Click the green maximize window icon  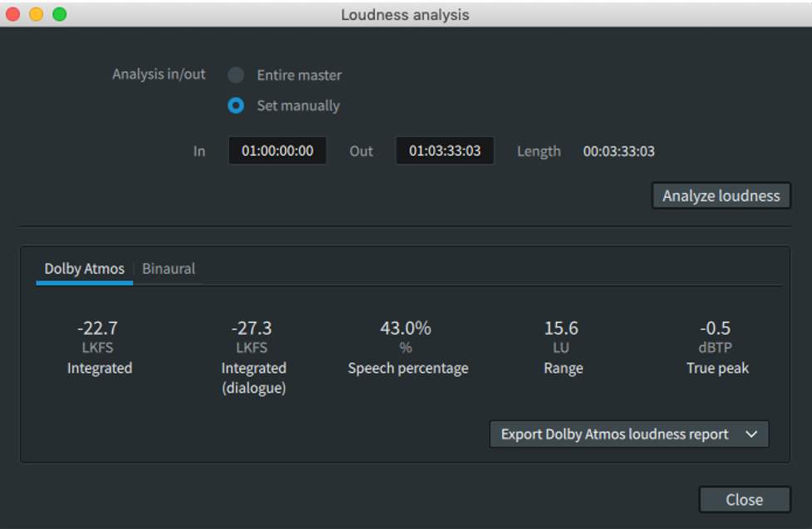click(x=59, y=14)
